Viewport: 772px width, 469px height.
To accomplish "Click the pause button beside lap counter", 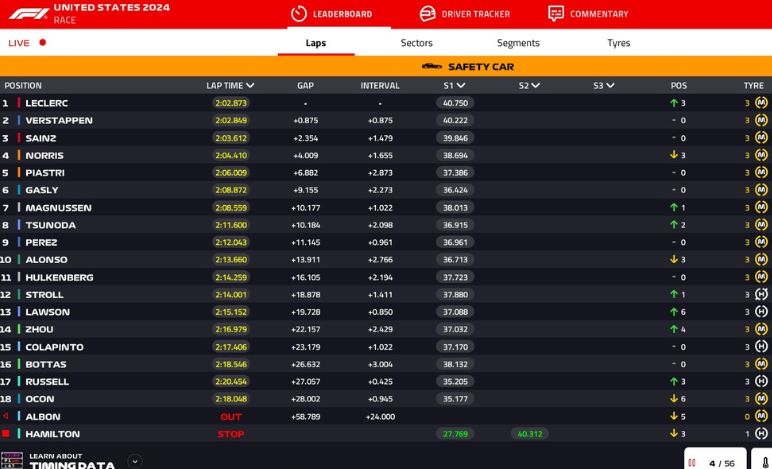I will coord(691,463).
